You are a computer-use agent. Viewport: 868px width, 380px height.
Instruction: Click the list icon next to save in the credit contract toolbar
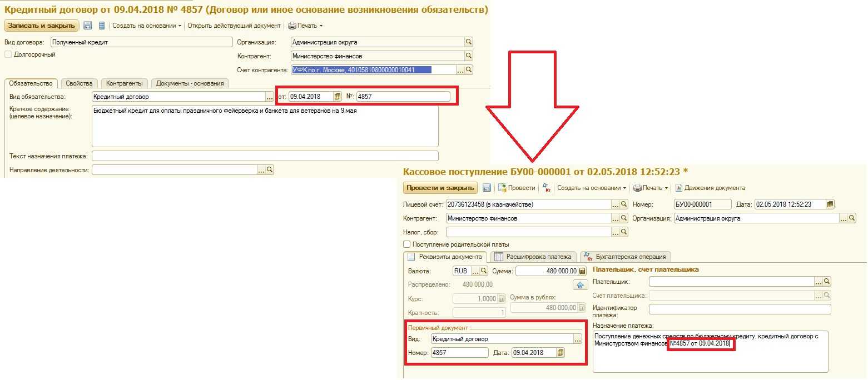pos(101,26)
